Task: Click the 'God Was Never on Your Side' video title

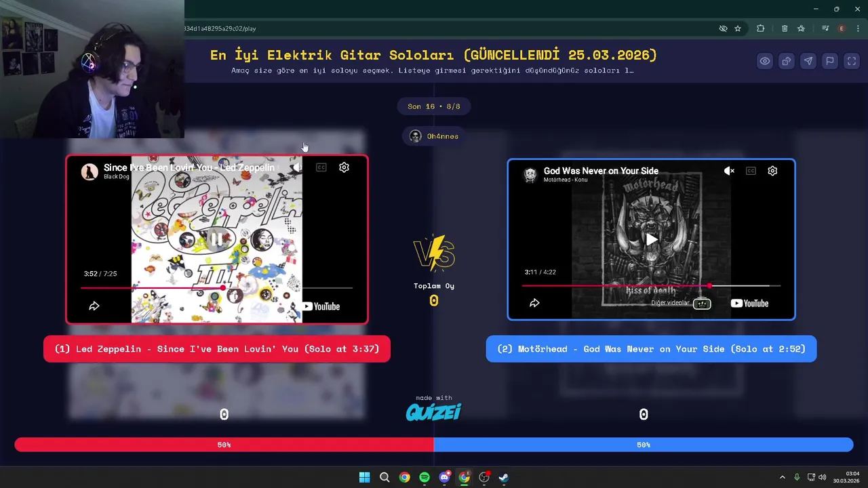Action: pos(601,171)
